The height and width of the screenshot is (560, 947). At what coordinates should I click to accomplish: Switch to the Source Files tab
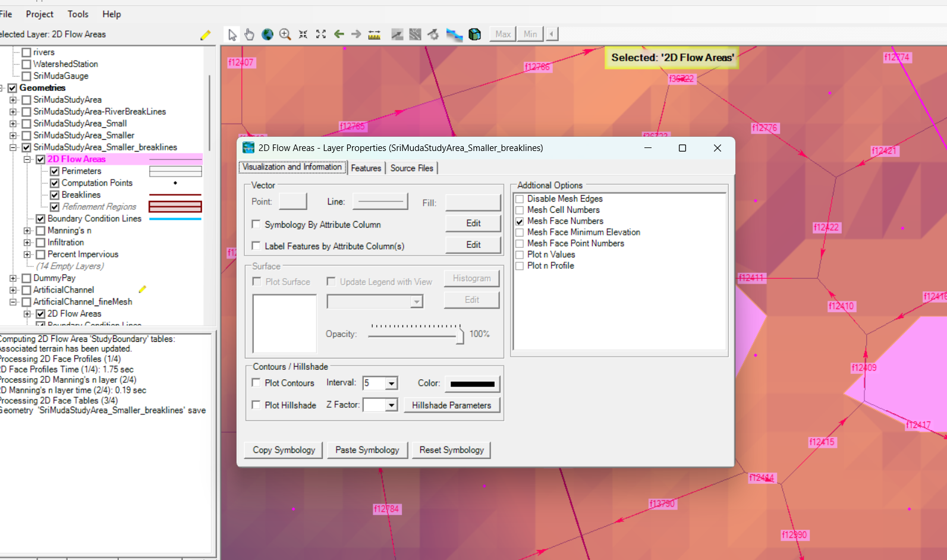point(412,168)
